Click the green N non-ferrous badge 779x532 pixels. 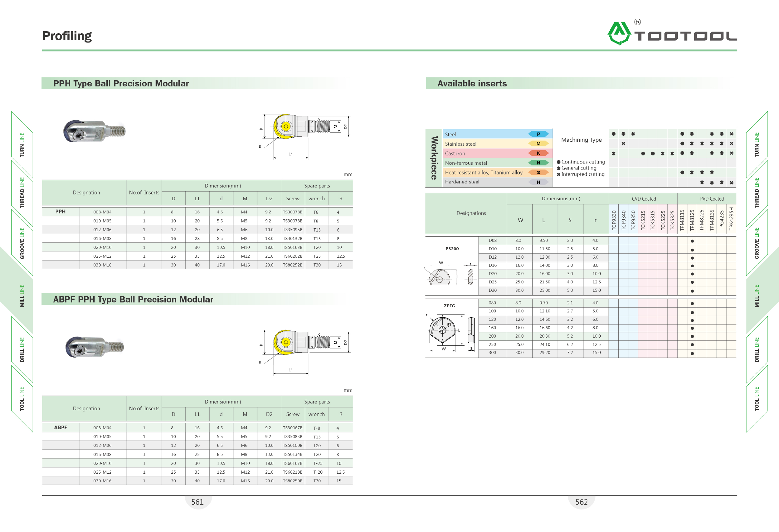[538, 163]
